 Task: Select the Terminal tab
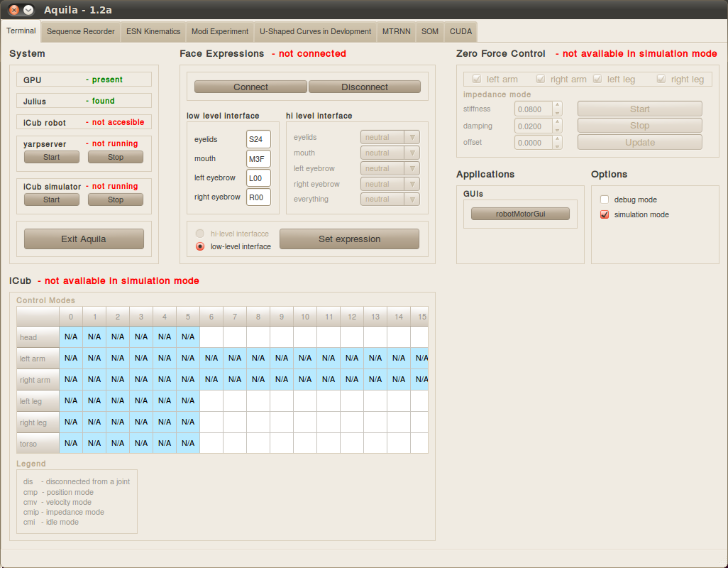21,31
